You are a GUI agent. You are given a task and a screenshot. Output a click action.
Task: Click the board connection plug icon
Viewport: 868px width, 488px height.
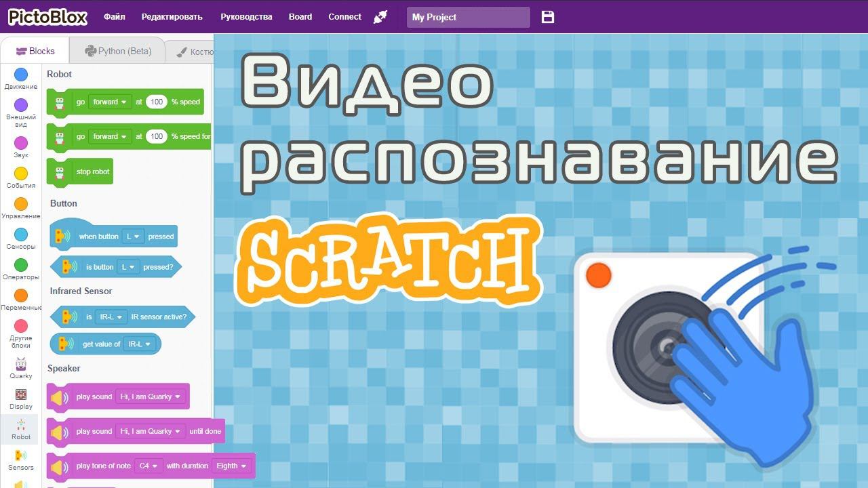point(380,17)
